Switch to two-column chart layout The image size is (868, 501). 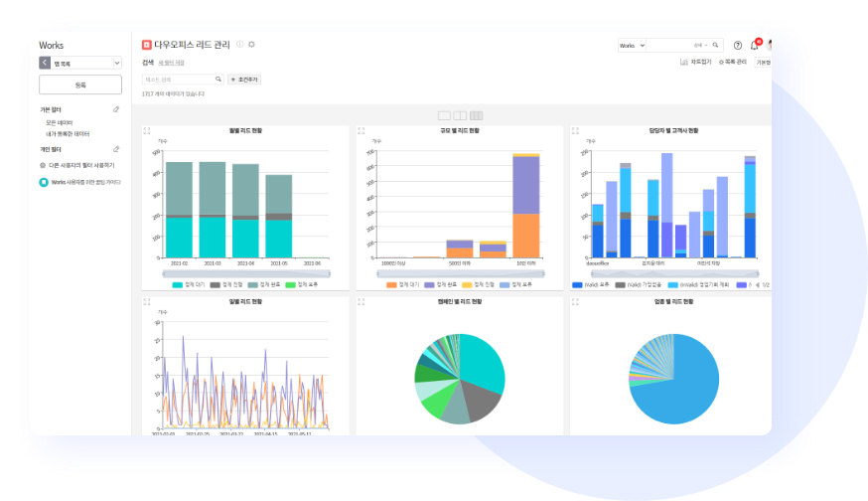coord(460,116)
